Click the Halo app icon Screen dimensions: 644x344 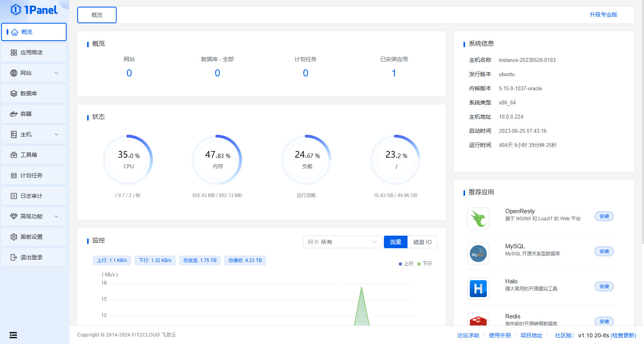478,289
